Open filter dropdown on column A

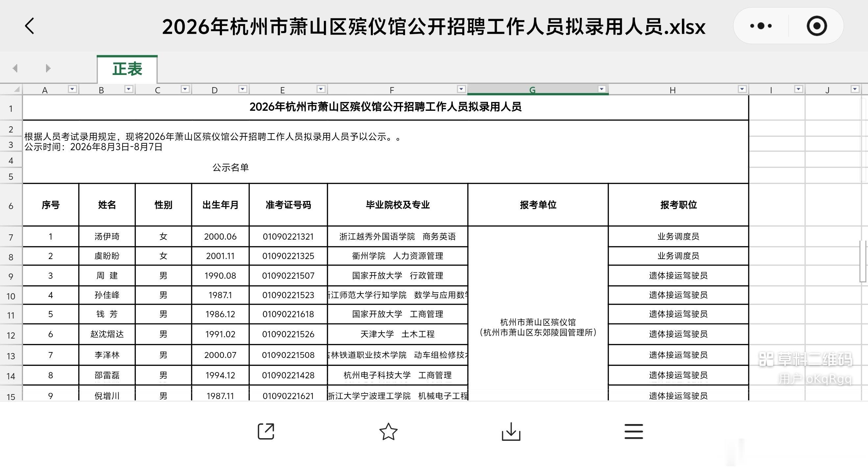72,89
